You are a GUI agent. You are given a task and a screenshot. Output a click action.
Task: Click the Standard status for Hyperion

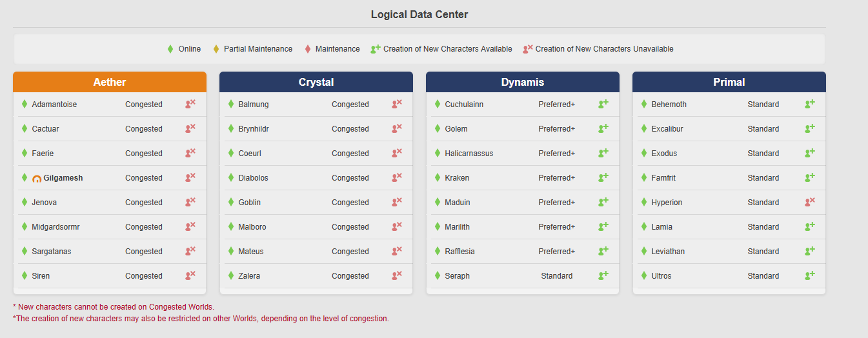click(763, 203)
